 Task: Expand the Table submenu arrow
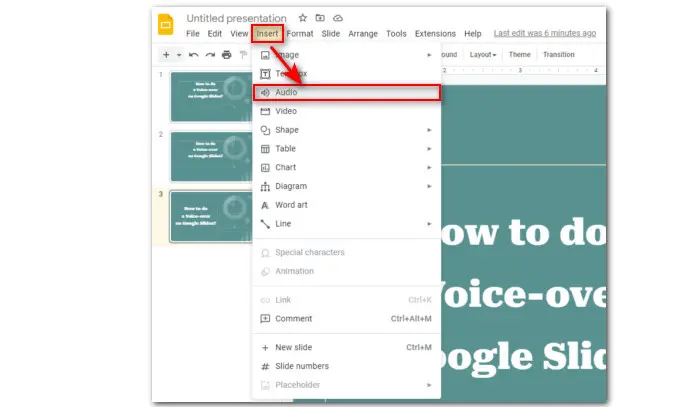click(x=429, y=149)
